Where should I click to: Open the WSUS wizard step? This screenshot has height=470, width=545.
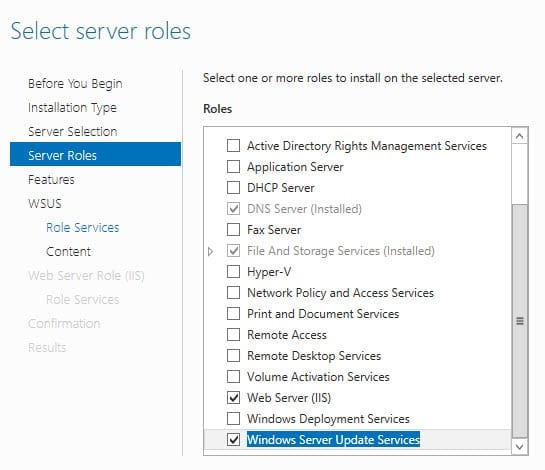(x=45, y=203)
